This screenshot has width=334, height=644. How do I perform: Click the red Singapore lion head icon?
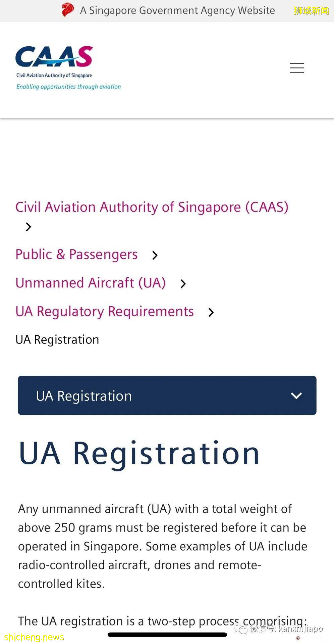[68, 10]
